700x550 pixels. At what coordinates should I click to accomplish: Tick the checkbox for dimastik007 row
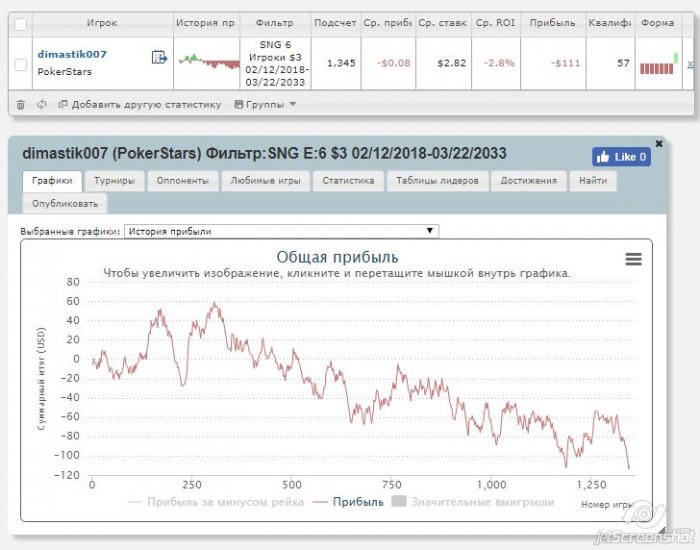pos(21,65)
